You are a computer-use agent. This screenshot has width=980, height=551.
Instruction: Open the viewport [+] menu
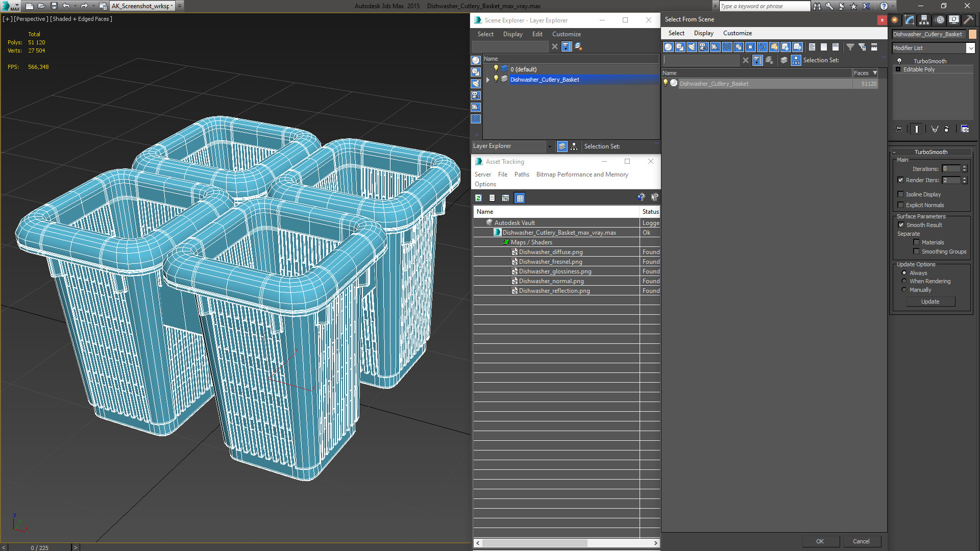click(7, 19)
